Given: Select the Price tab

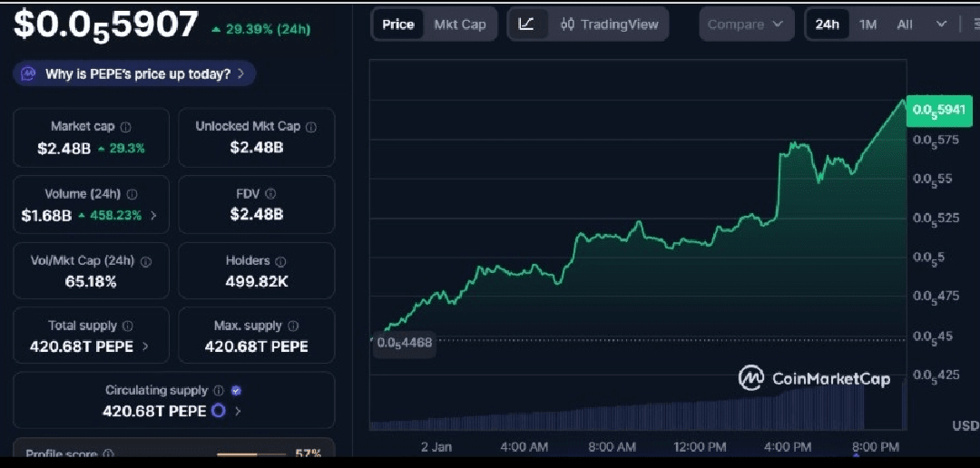Looking at the screenshot, I should pos(397,24).
